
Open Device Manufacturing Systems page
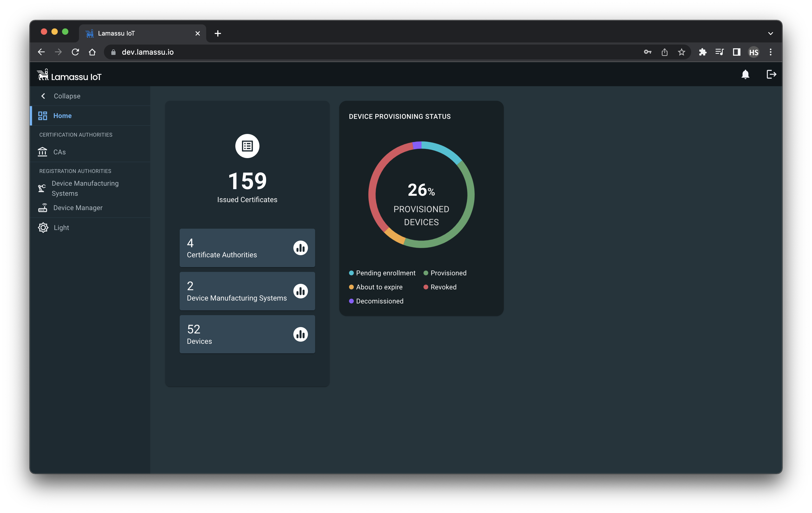(85, 188)
